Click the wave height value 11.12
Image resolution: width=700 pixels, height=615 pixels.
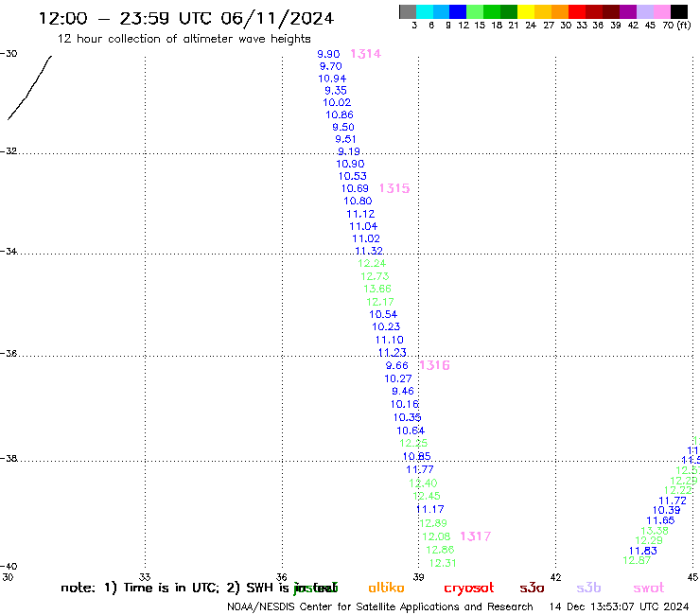(360, 215)
